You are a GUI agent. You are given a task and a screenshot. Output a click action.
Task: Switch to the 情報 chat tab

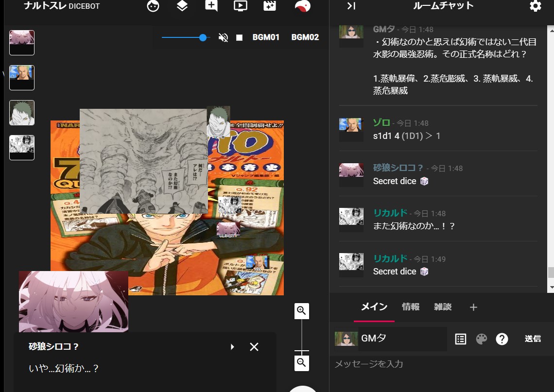(411, 307)
